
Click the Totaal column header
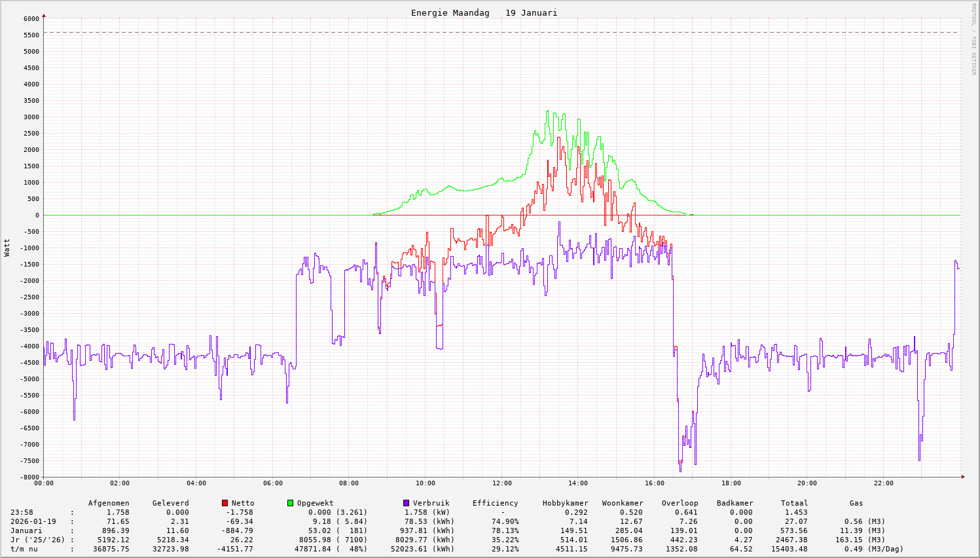794,503
